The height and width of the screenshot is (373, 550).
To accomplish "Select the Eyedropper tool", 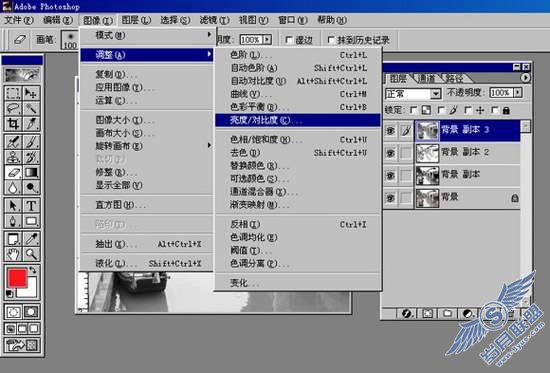I will 31,239.
